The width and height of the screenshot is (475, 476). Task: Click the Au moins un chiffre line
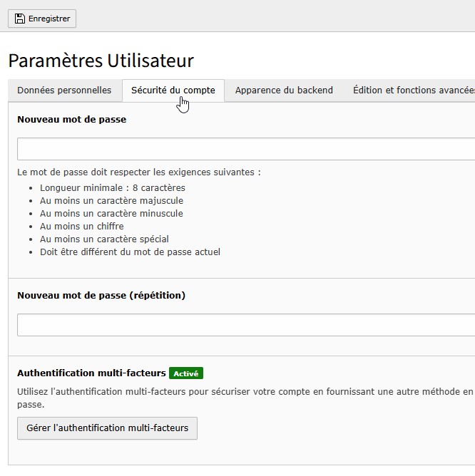(81, 227)
